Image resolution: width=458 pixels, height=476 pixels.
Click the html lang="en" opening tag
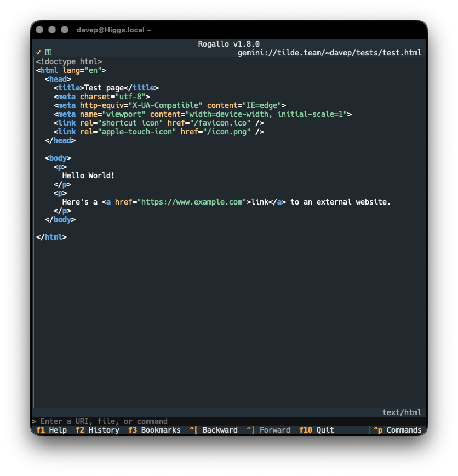71,70
